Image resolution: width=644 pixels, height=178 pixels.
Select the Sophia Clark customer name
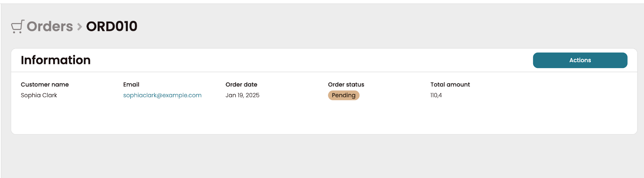[39, 95]
